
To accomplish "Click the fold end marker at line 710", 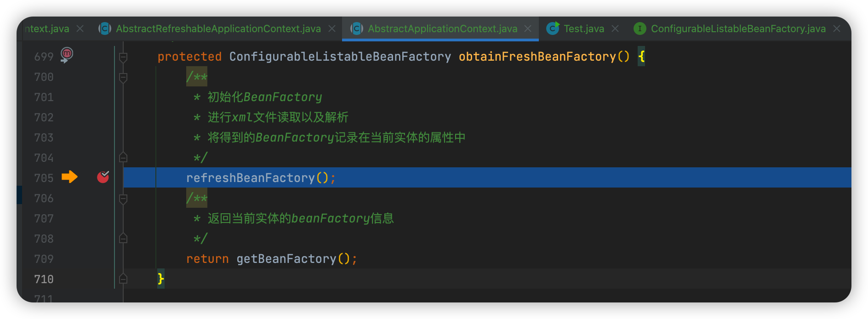I will (x=123, y=279).
